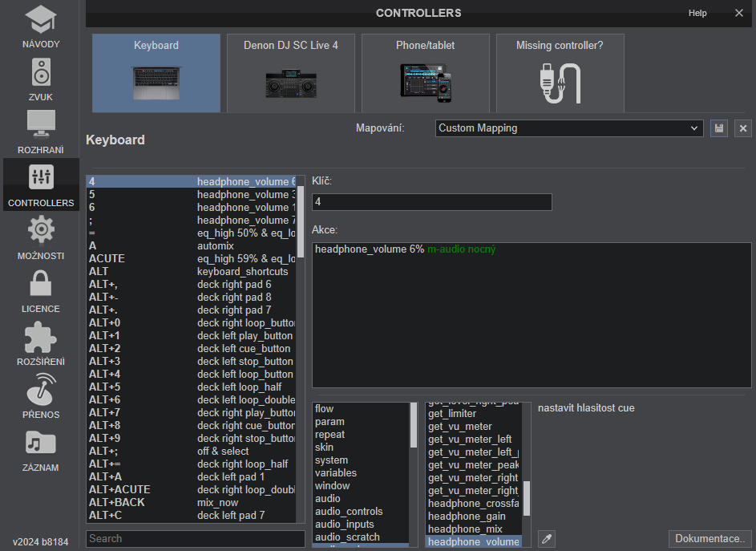This screenshot has width=756, height=551.
Task: Select the Phone/tablet controller tab
Action: point(426,73)
